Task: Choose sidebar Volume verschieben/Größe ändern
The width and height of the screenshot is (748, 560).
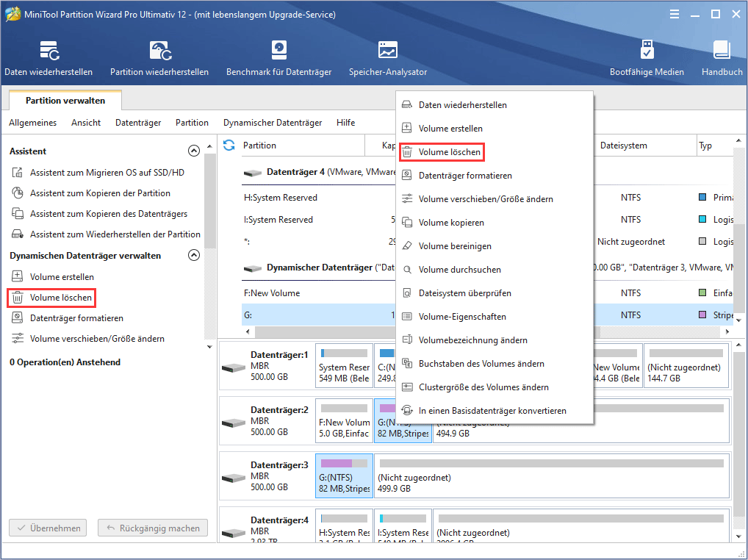Action: pos(87,339)
